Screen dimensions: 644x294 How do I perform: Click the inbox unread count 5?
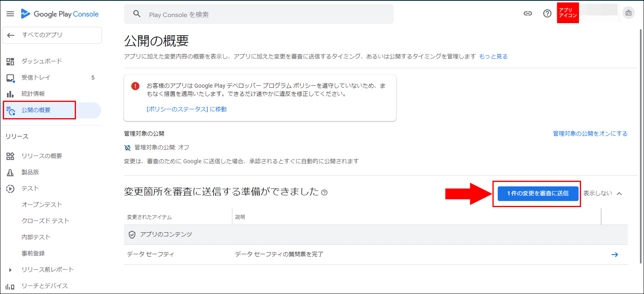pos(93,78)
